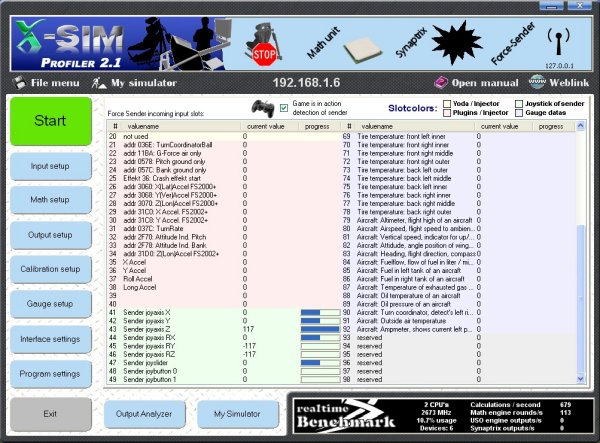600x443 pixels.
Task: Open the My simulator menu
Action: coord(143,83)
